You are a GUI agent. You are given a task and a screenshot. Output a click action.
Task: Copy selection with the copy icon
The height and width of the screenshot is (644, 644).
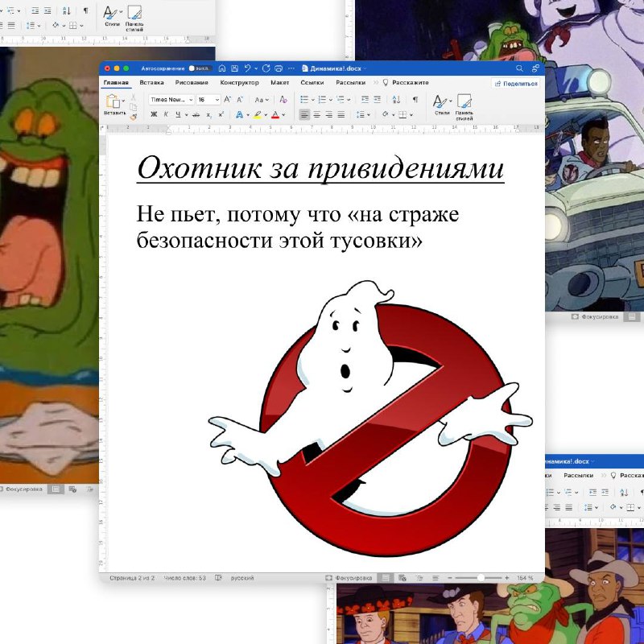133,107
